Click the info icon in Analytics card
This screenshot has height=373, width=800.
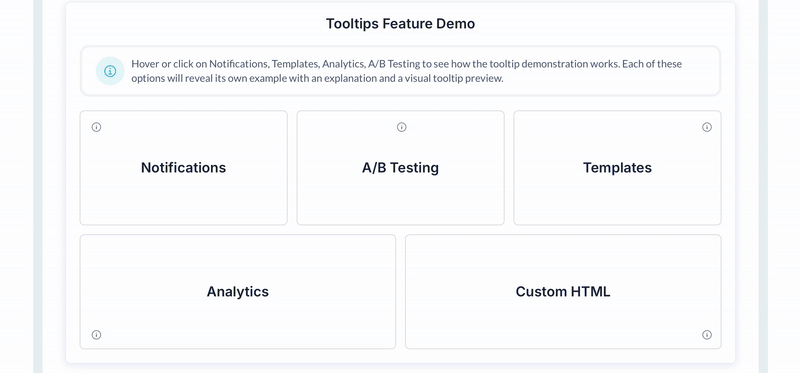coord(96,335)
